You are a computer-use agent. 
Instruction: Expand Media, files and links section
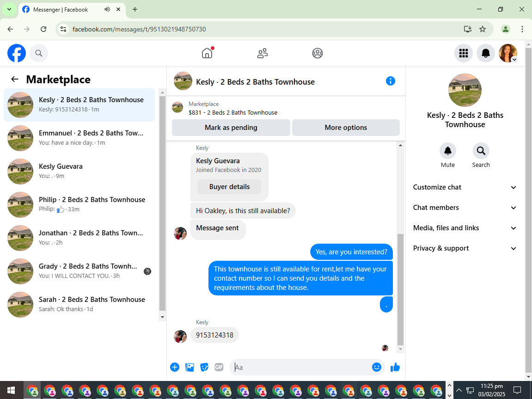click(x=465, y=228)
